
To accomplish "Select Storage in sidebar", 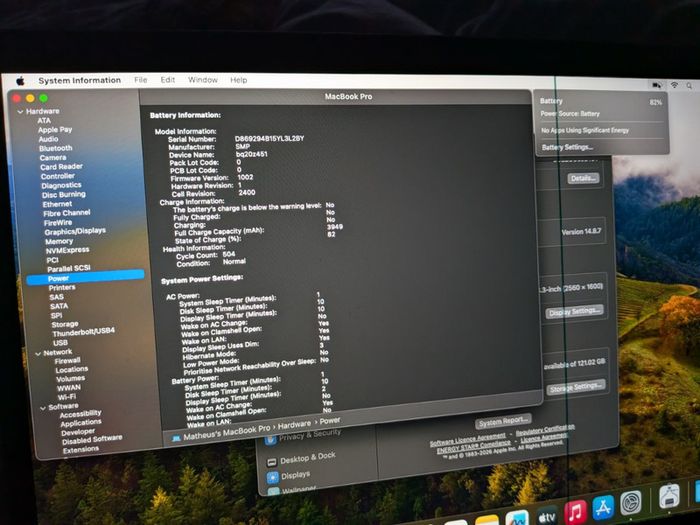I will [x=64, y=324].
